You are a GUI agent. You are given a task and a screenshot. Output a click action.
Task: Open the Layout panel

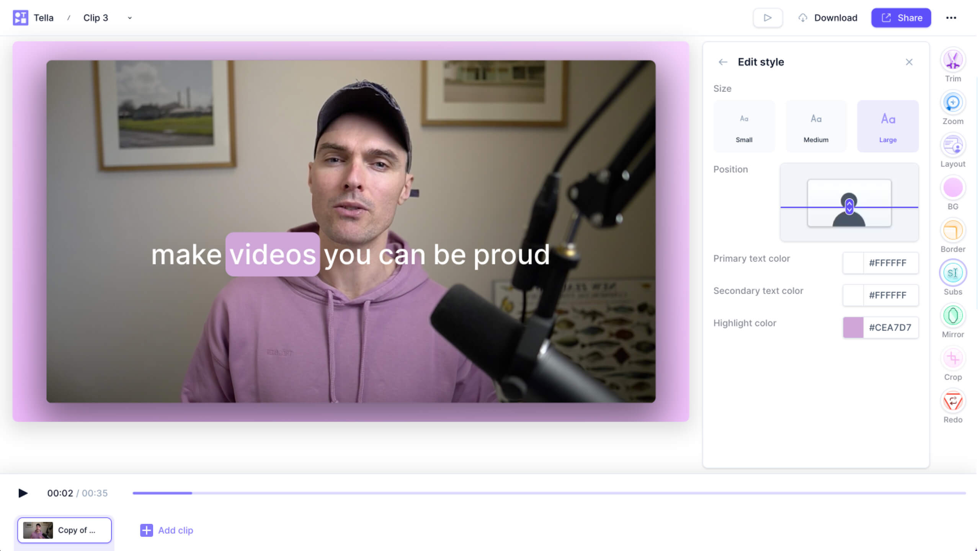(x=953, y=145)
